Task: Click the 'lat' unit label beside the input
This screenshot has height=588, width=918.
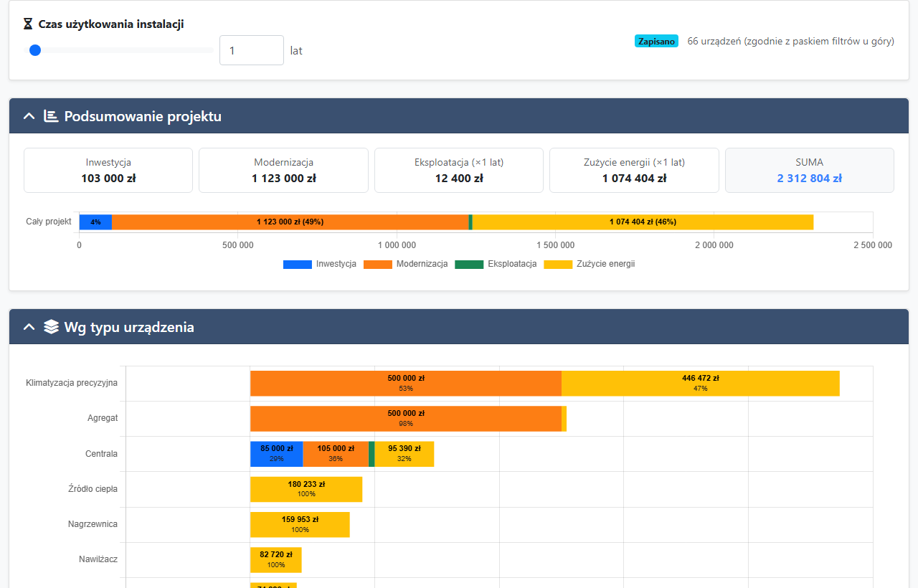Action: 296,51
